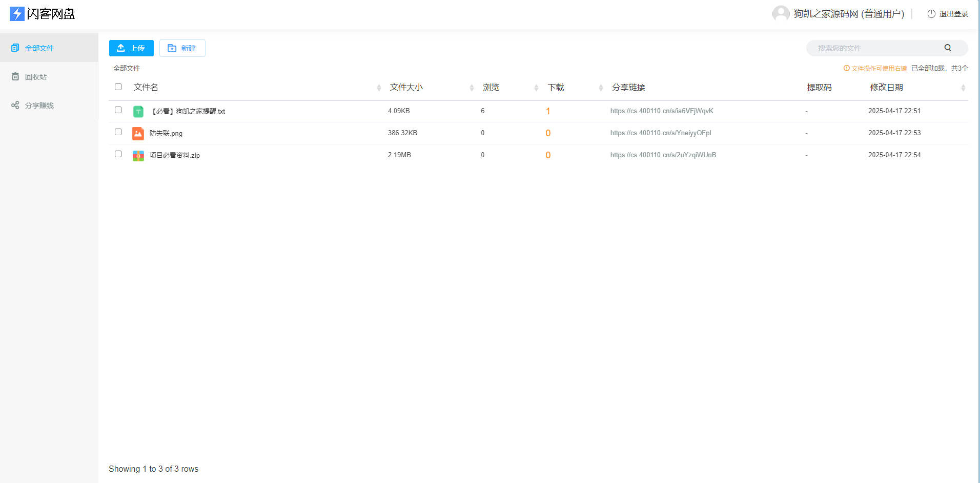Click the power icon beside 退出登录

(931, 14)
